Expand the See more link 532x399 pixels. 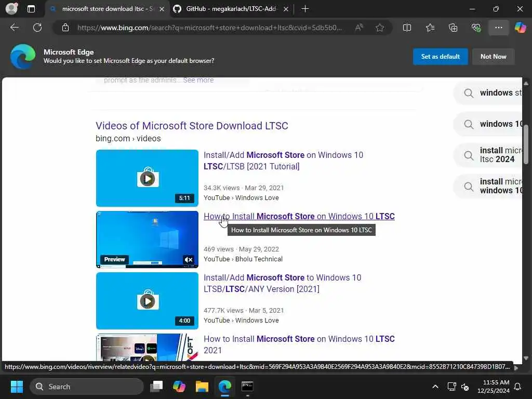[x=198, y=80]
